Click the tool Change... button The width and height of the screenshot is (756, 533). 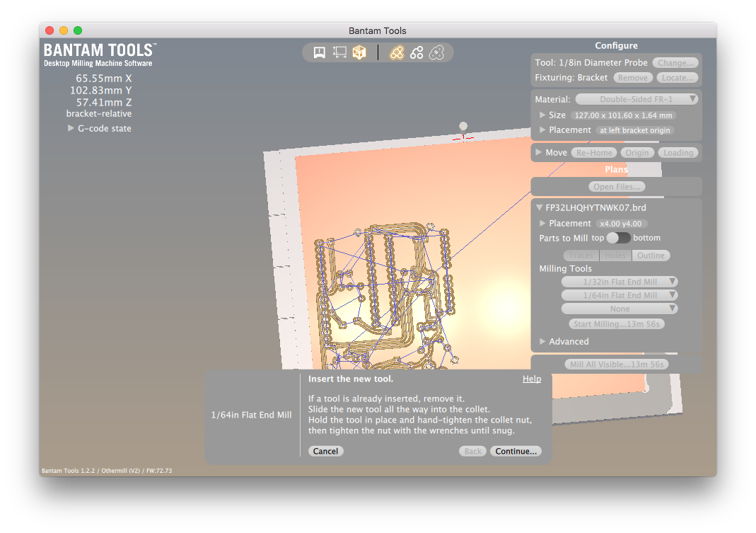(675, 63)
